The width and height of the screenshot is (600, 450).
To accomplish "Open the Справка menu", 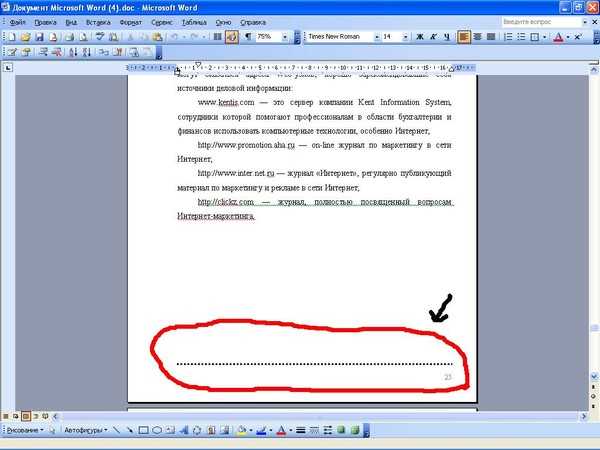I will pos(253,22).
